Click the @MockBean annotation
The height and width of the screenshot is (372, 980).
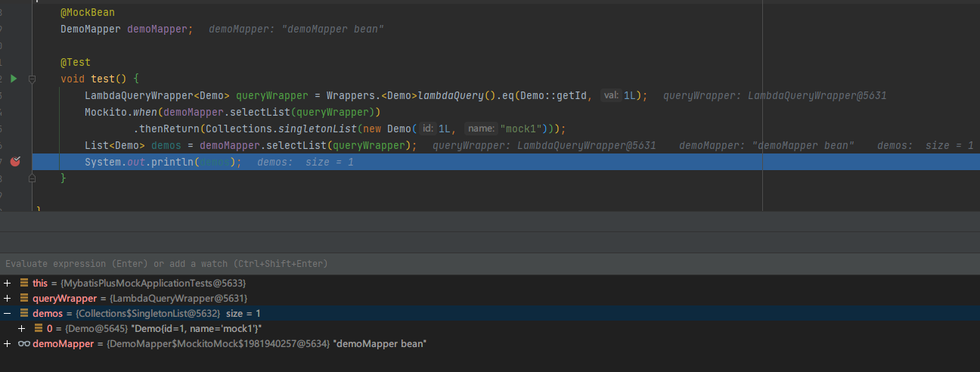88,13
